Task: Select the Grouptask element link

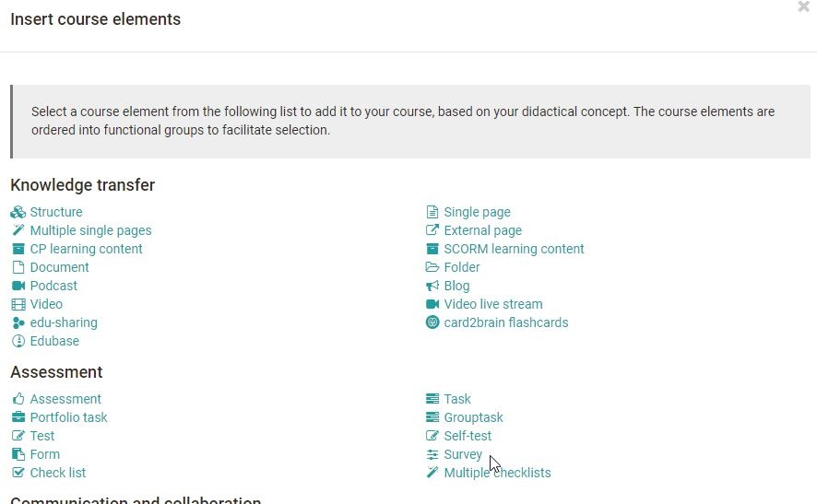Action: click(x=473, y=417)
